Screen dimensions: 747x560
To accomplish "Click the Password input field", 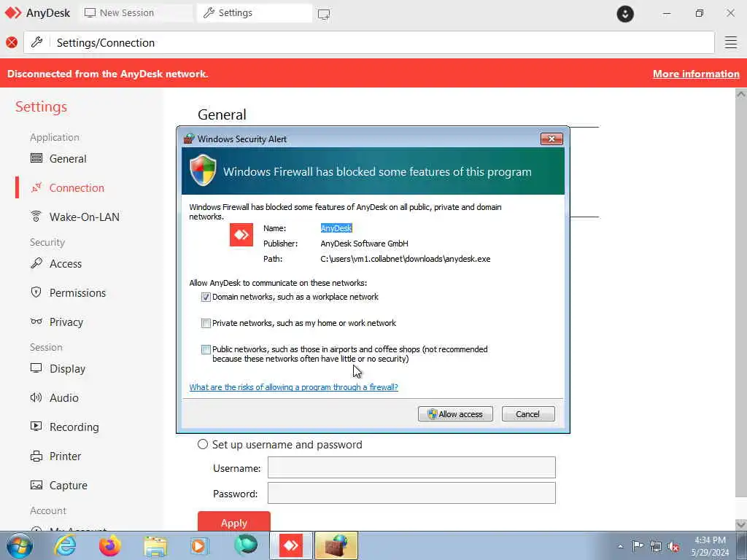I will tap(411, 493).
